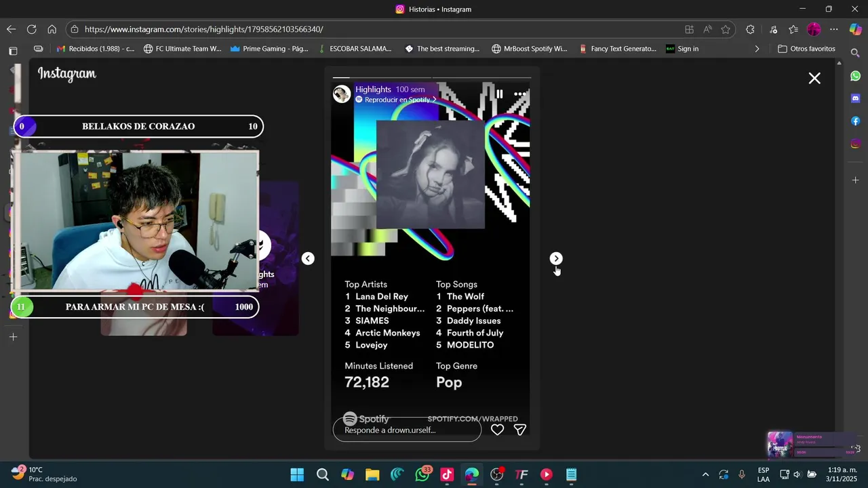This screenshot has height=488, width=868.
Task: Open Discord in the Edge sidebar
Action: [855, 98]
